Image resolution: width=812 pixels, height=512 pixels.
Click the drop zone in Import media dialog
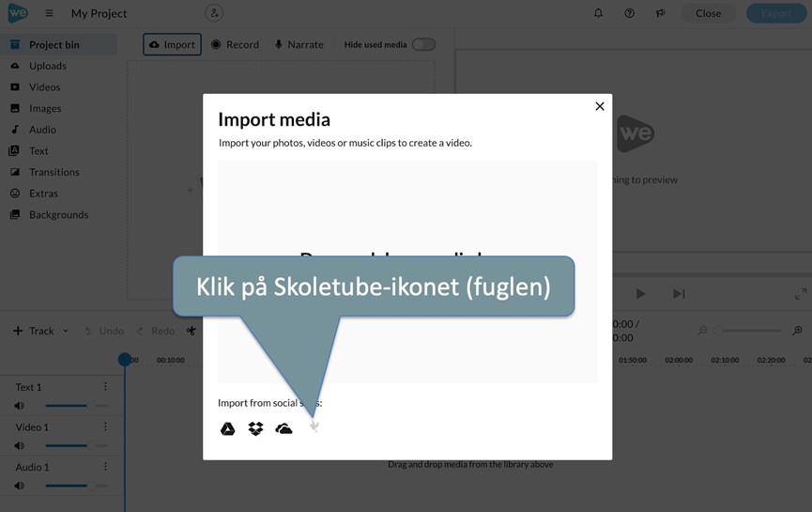tap(407, 272)
